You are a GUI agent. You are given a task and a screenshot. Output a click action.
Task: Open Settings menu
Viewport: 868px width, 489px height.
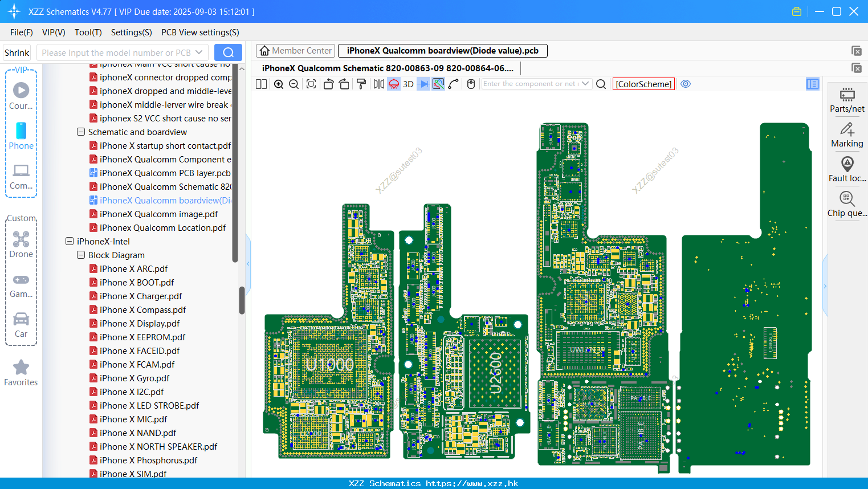point(132,32)
